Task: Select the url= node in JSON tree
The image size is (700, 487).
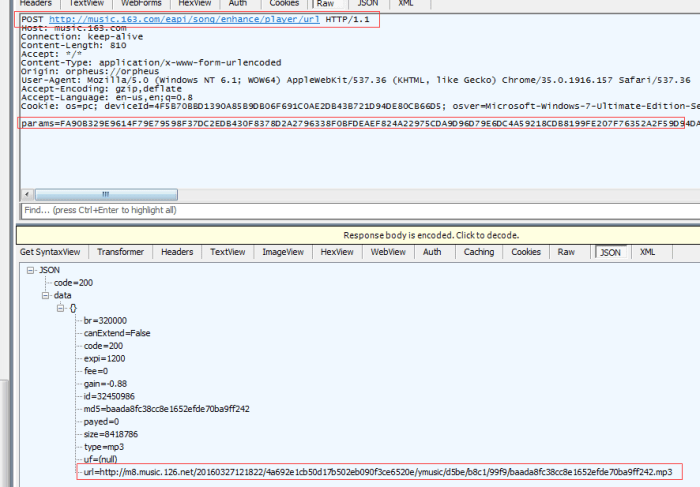Action: click(378, 470)
